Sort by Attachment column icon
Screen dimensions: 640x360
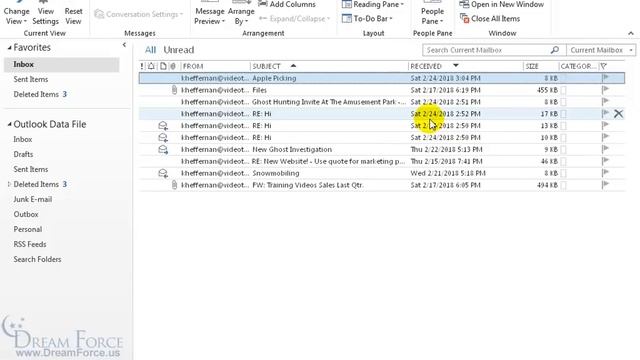click(x=173, y=66)
